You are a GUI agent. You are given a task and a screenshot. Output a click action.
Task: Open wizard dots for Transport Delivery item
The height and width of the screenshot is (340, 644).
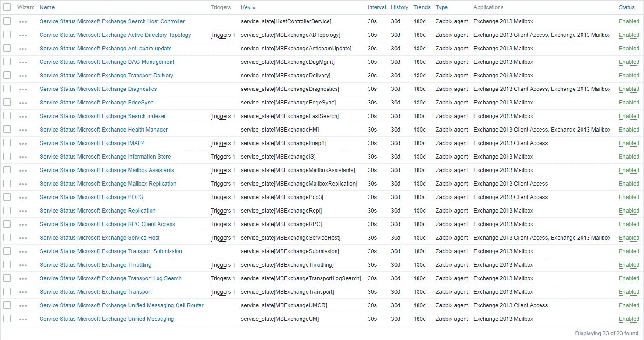23,76
